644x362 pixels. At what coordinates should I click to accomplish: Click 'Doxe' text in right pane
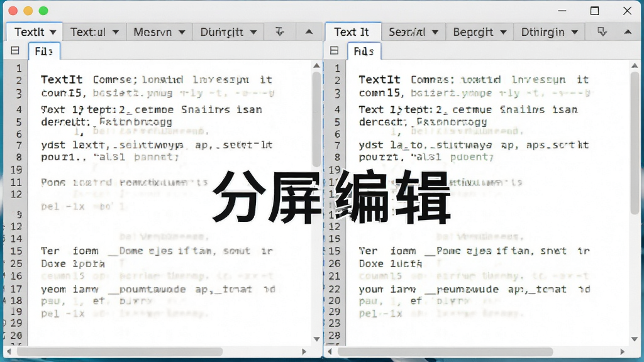[371, 264]
